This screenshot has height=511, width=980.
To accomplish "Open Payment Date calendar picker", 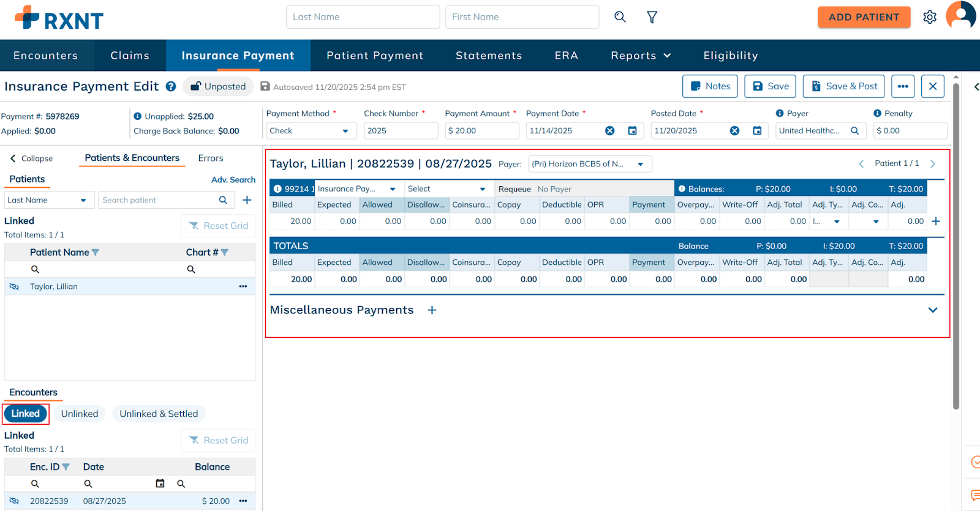I will click(632, 131).
